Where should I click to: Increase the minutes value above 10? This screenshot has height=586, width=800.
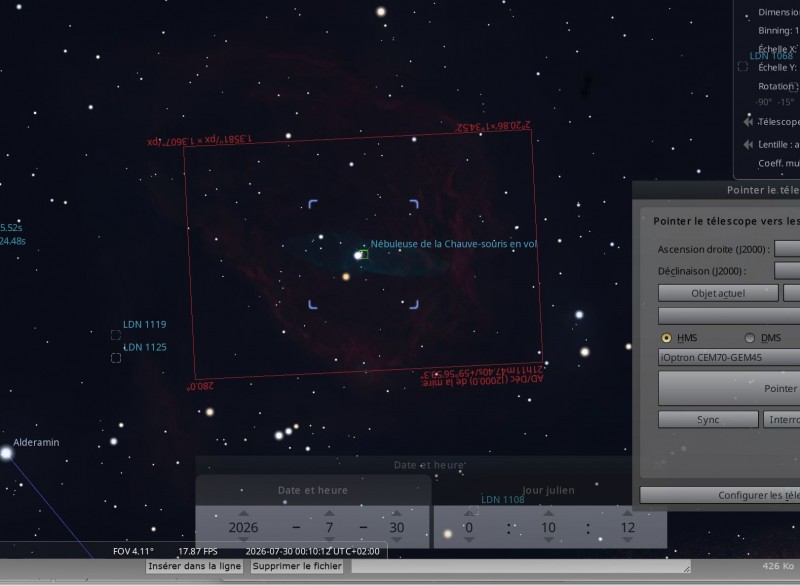click(548, 513)
